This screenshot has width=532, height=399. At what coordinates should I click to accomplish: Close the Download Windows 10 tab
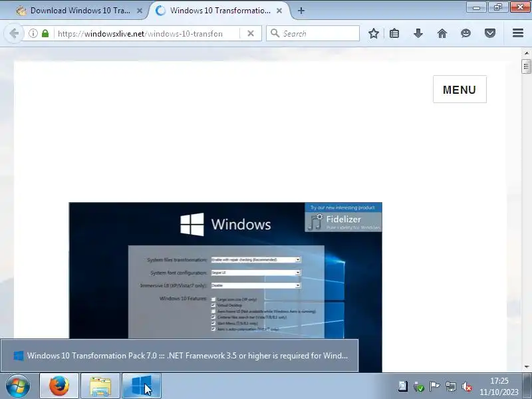(140, 11)
